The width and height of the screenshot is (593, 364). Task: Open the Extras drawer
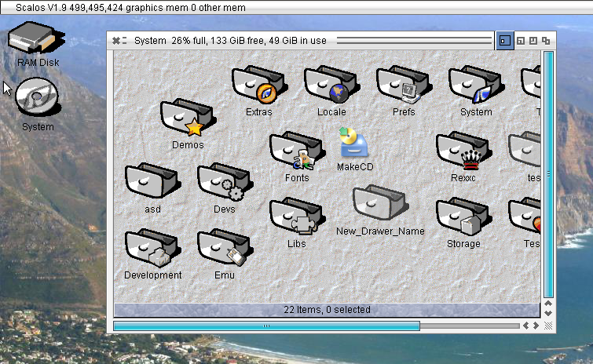pos(258,86)
